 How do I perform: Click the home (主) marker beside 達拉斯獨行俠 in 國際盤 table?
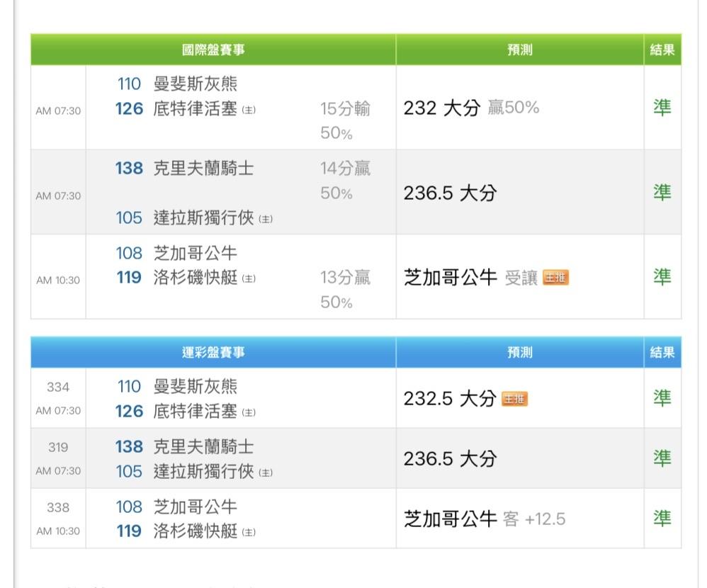coord(265,219)
